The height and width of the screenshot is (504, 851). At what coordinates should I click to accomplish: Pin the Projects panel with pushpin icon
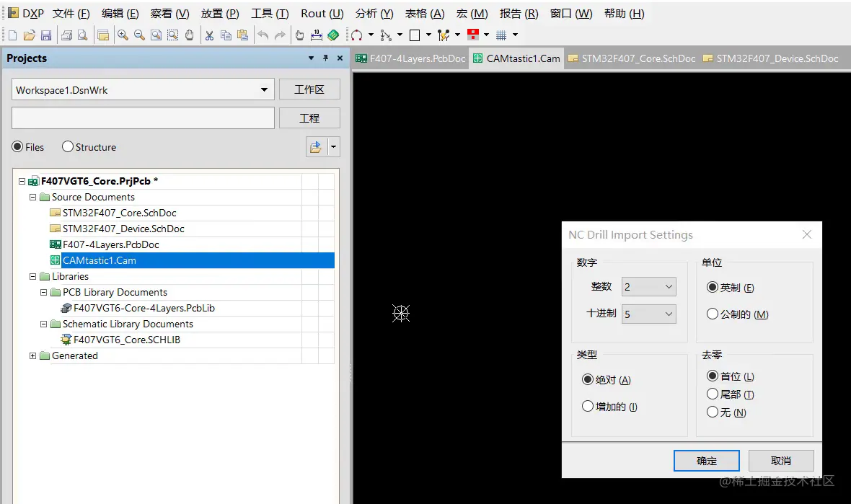pyautogui.click(x=326, y=58)
